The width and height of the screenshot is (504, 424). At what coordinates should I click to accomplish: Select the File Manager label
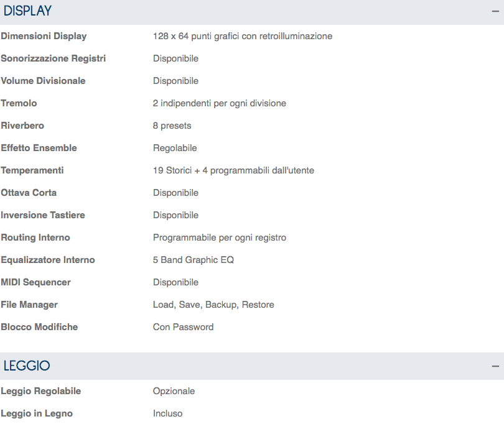click(29, 305)
